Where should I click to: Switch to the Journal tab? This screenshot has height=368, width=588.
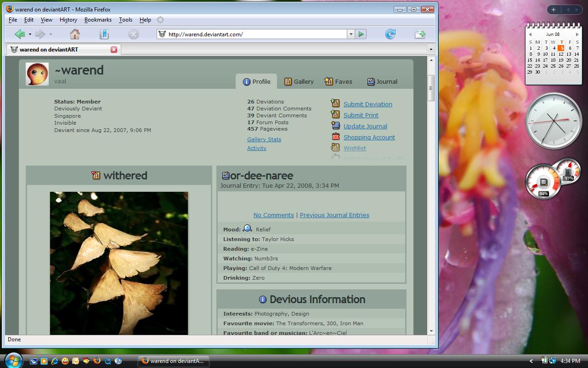click(x=382, y=81)
